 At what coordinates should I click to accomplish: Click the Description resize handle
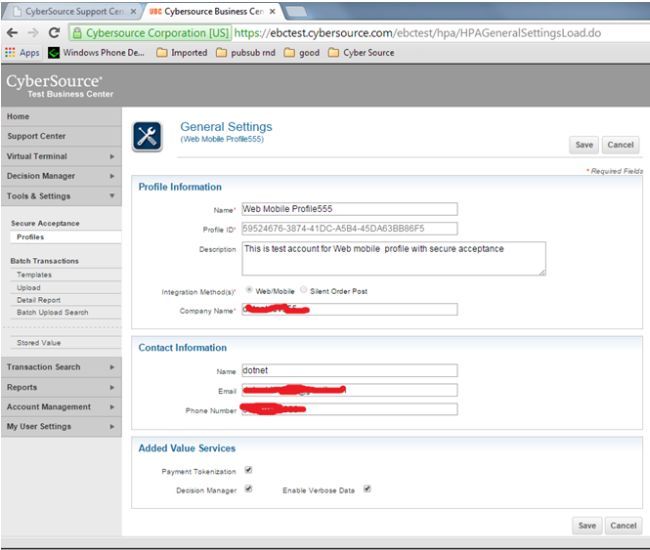[x=542, y=272]
